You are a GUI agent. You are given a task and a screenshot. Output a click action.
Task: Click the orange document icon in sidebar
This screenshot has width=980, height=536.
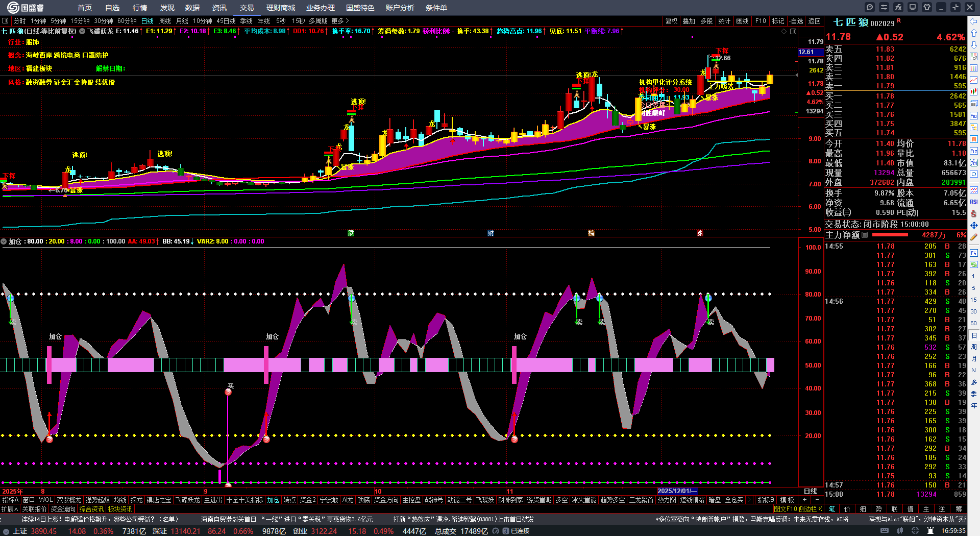(x=974, y=139)
